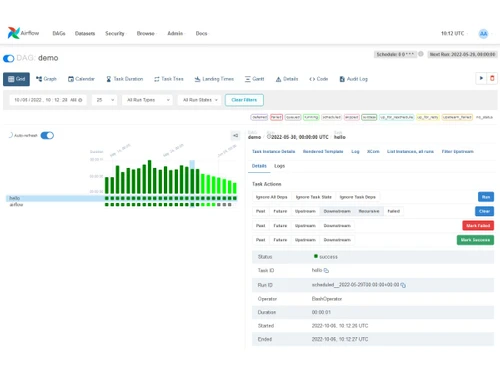Toggle the Ignore Task State option

(x=314, y=197)
